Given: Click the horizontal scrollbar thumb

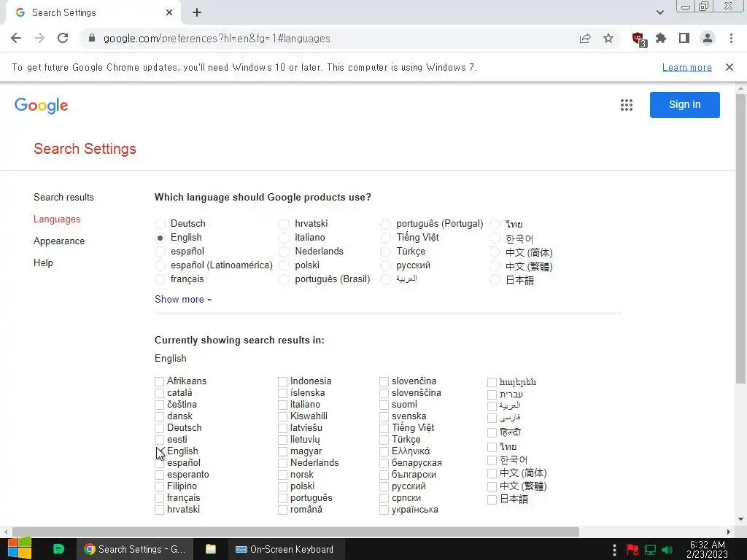Looking at the screenshot, I should 295,532.
